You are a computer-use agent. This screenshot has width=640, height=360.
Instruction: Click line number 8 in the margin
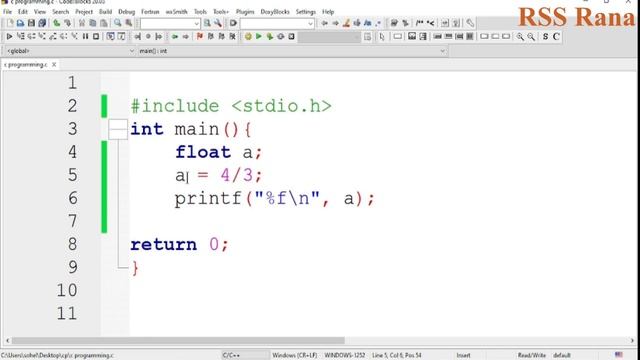point(72,244)
